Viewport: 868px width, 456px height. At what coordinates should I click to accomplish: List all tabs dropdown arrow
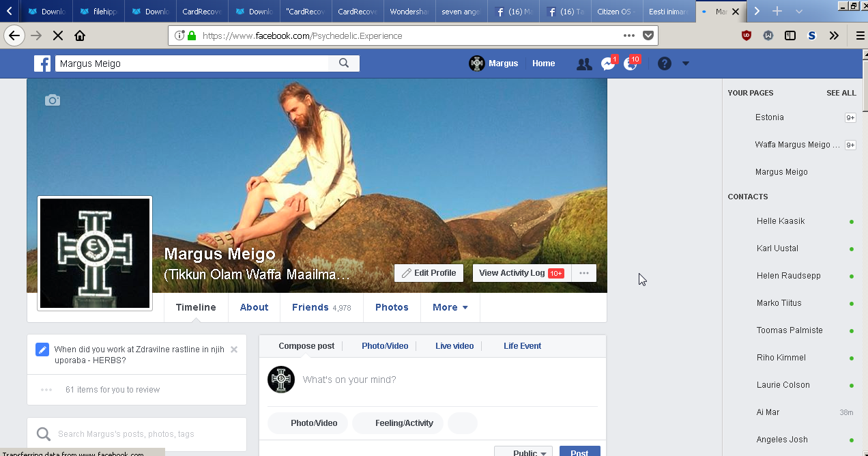[x=799, y=12]
